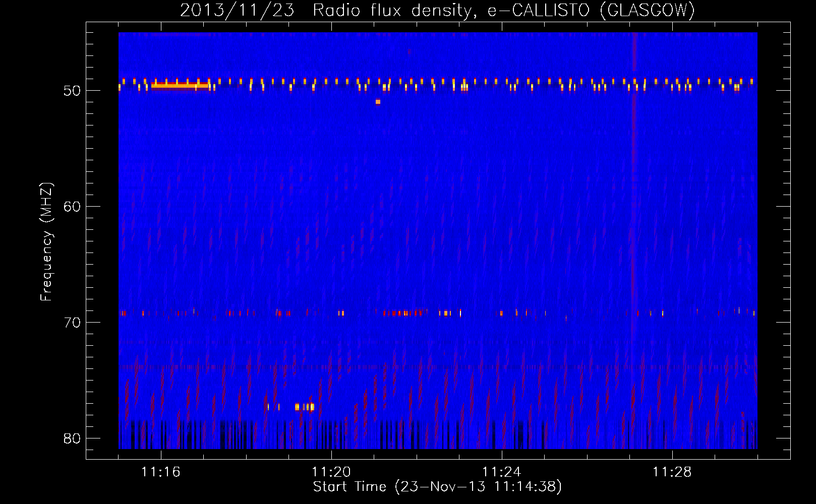
Task: Select the 11:20 time tick label
Action: click(331, 472)
